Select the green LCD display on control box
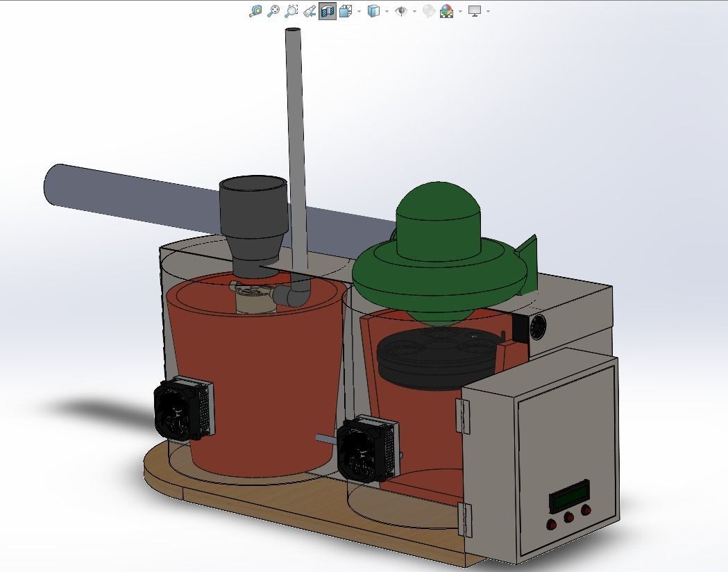 570,495
